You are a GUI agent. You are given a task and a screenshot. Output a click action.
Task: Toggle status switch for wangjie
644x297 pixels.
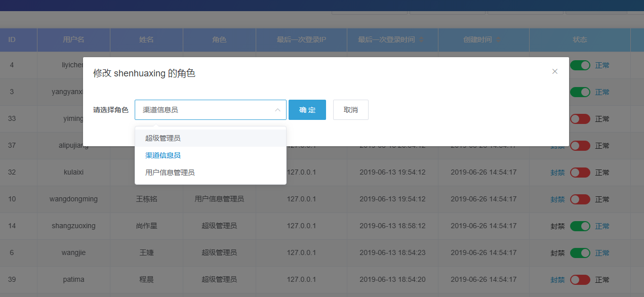click(580, 253)
